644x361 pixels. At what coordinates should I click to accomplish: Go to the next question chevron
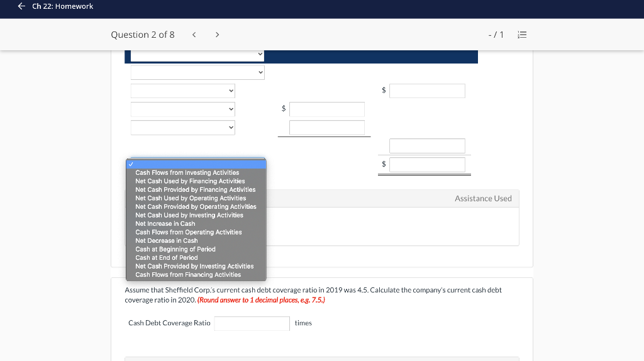click(x=217, y=35)
